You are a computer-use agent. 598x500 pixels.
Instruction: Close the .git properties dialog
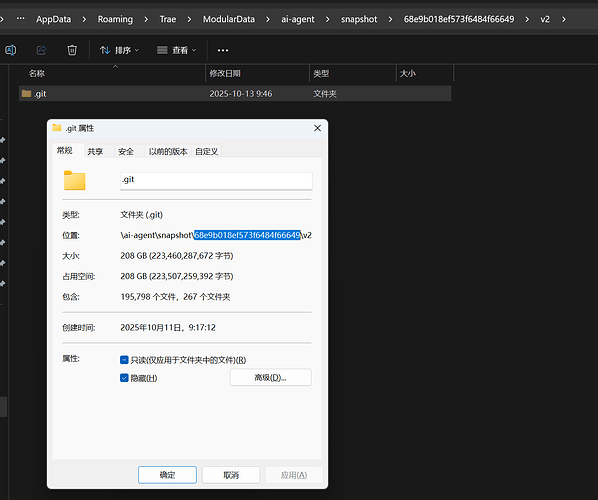pyautogui.click(x=317, y=128)
